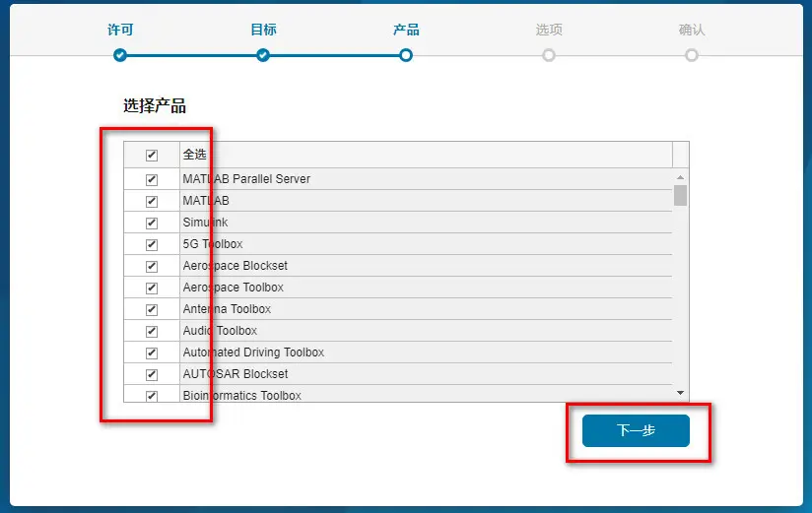
Task: Click the 许可 completed step checkmark circle
Action: 120,55
